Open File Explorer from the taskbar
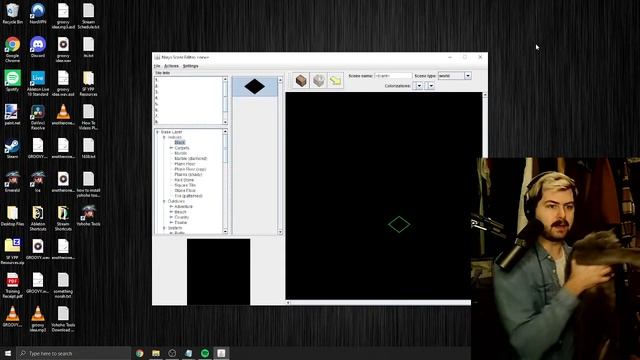The height and width of the screenshot is (360, 640). click(156, 353)
